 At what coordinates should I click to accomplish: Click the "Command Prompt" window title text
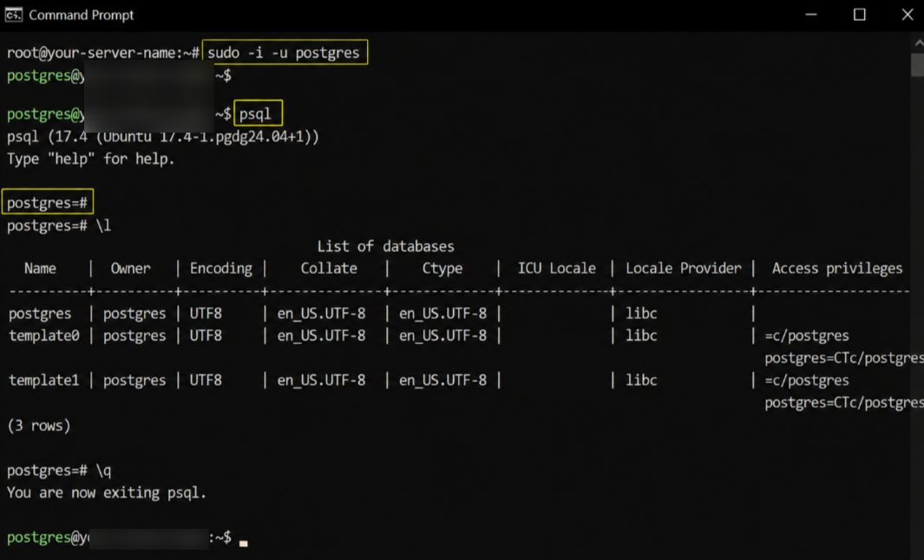(x=82, y=16)
